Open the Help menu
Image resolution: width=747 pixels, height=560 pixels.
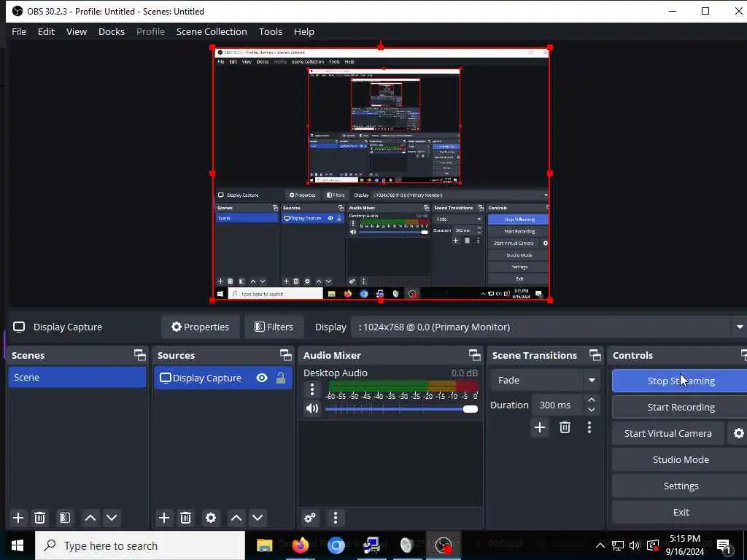click(304, 31)
